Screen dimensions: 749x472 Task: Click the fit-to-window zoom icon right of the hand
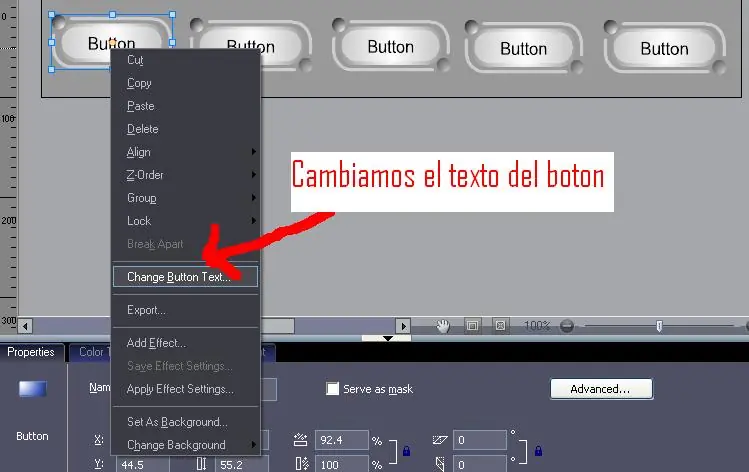pos(472,326)
